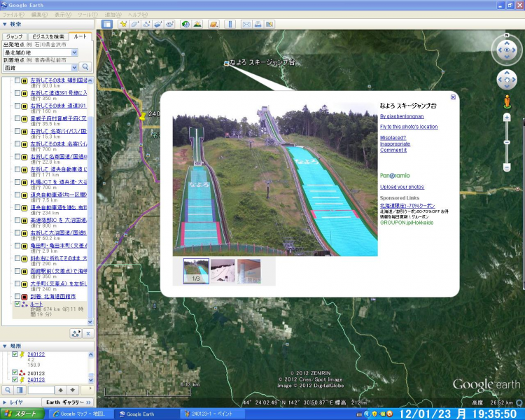
Task: Click the Places panel search input field
Action: tap(41, 390)
